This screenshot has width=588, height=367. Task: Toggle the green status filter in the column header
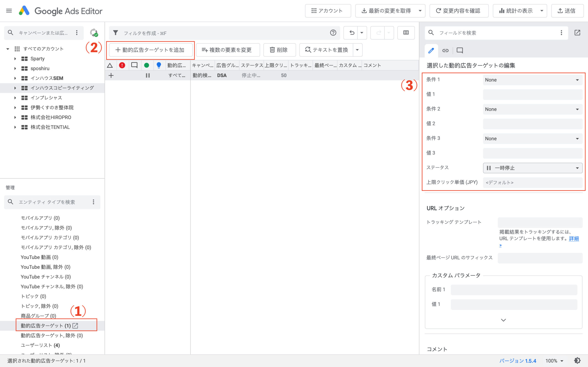[147, 65]
